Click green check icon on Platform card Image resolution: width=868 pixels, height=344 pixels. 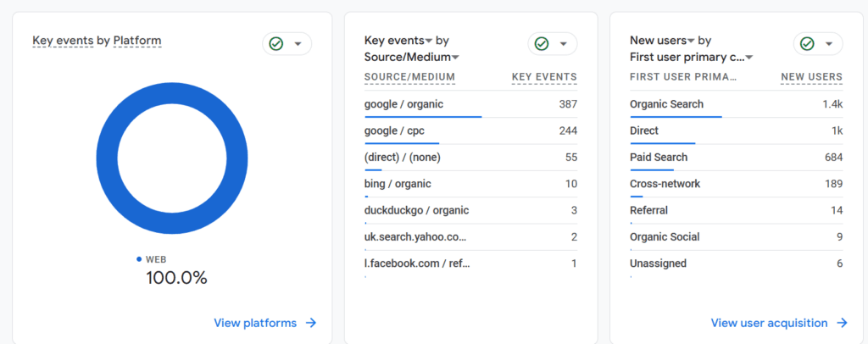coord(275,44)
